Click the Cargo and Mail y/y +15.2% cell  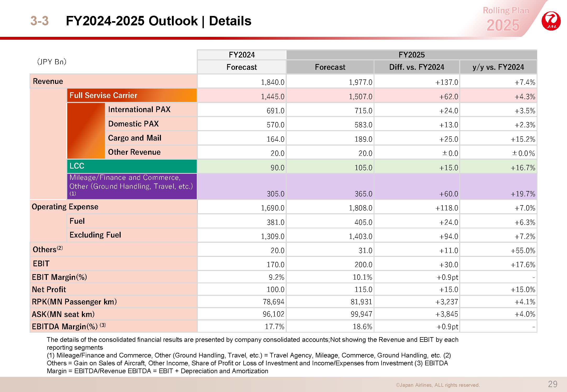(x=523, y=139)
